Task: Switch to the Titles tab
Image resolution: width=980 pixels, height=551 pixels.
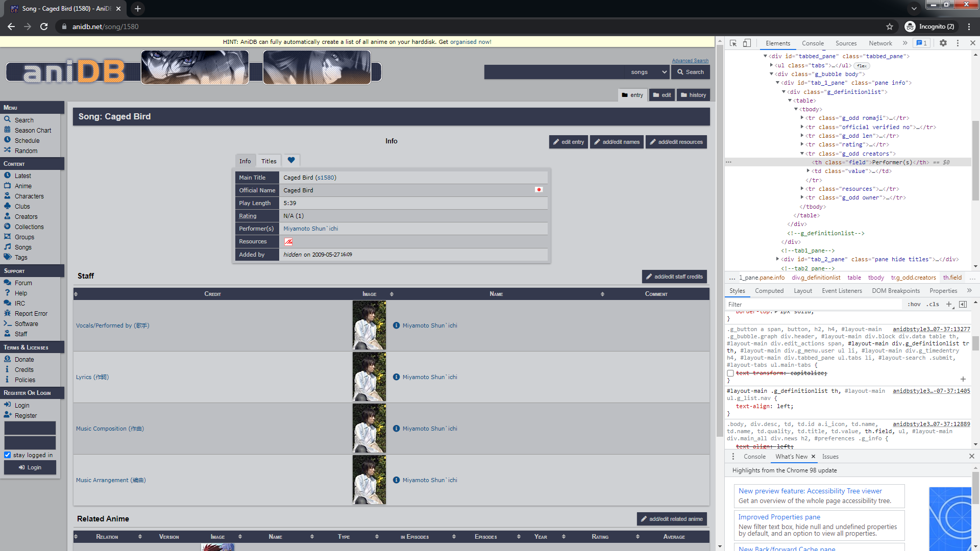Action: 268,161
